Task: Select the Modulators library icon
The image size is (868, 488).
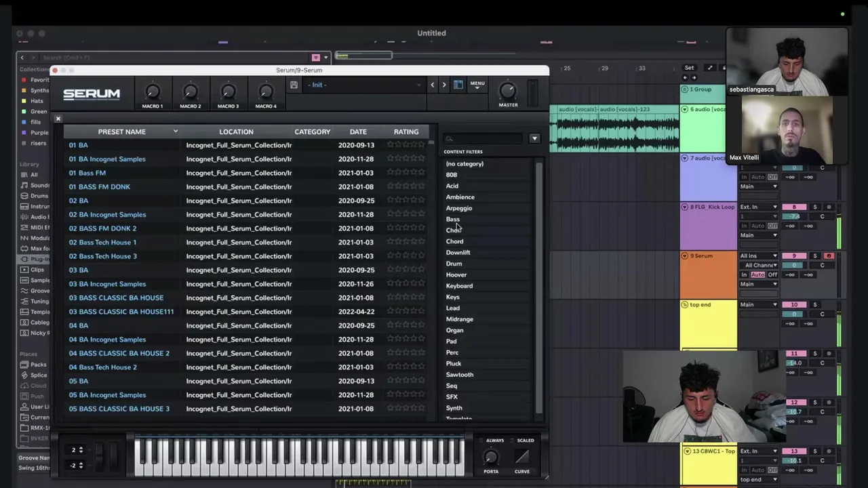Action: [x=24, y=238]
